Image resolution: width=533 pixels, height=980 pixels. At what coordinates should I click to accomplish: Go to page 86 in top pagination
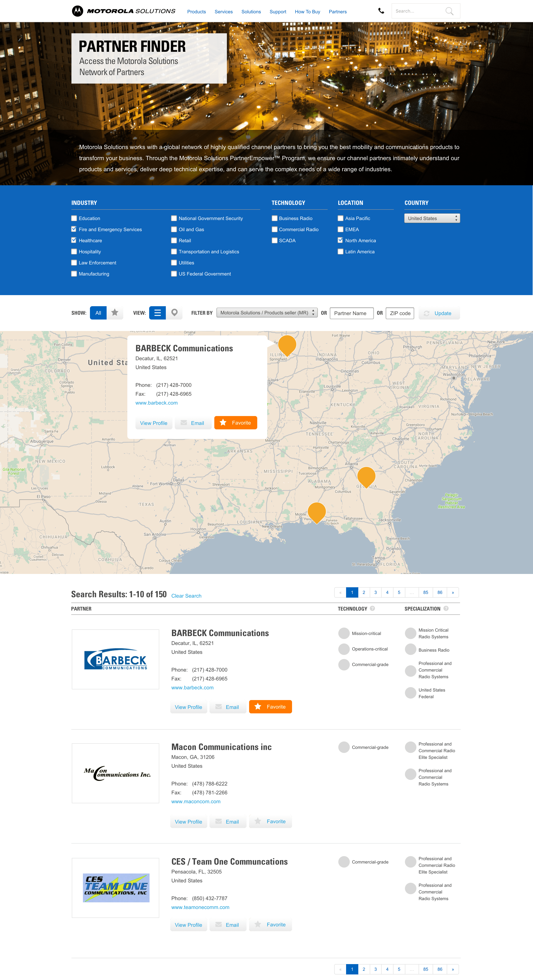click(440, 592)
